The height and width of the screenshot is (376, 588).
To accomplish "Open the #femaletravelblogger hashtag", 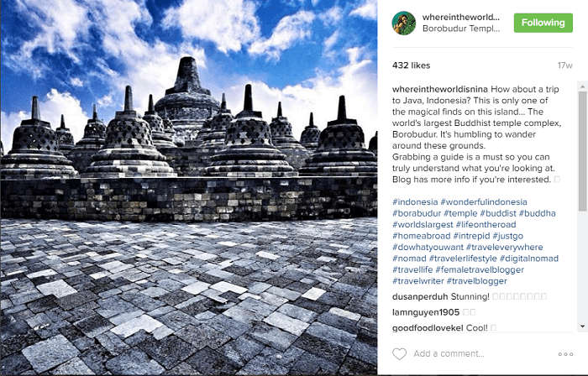I will pos(480,269).
